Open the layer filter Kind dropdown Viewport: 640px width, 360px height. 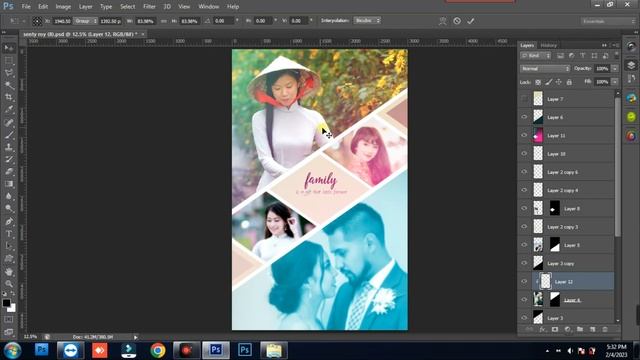pos(536,56)
